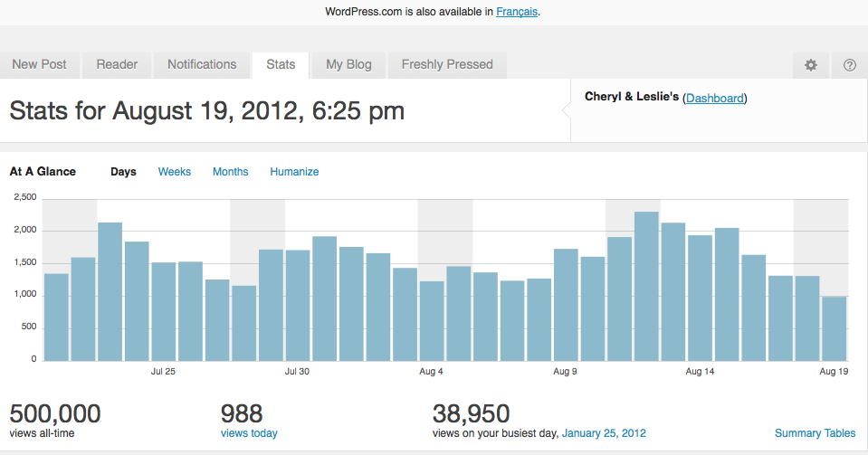Image resolution: width=868 pixels, height=455 pixels.
Task: Open the New Post tab
Action: coord(39,64)
